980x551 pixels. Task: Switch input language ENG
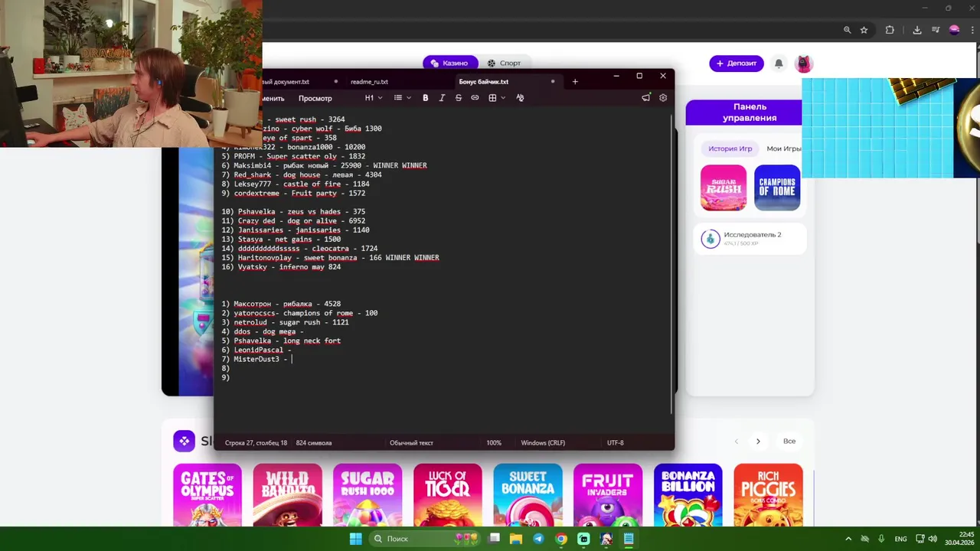click(x=901, y=539)
